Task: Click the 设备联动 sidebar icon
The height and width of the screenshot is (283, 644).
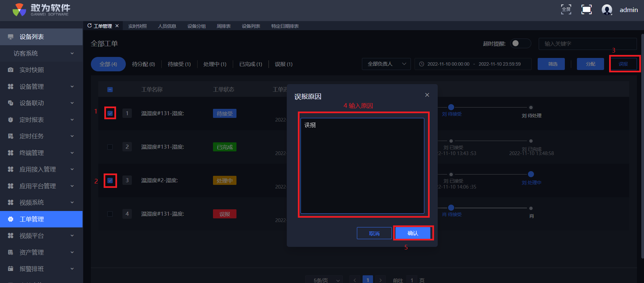Action: pos(11,103)
